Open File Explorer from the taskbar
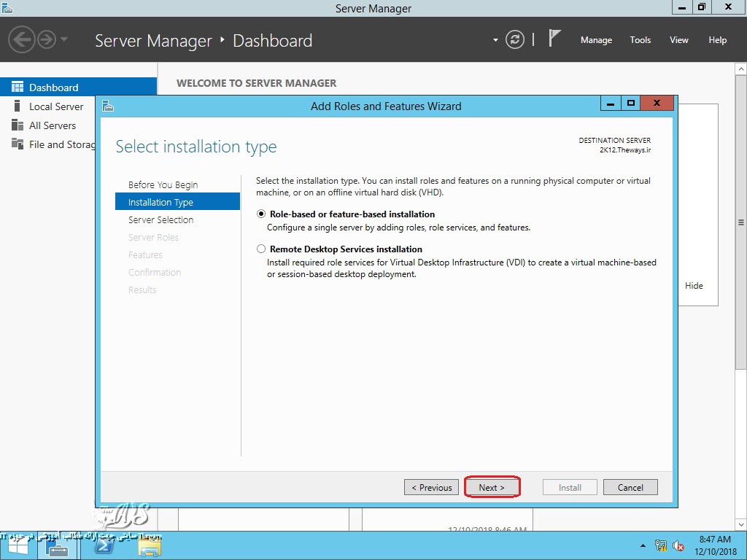This screenshot has width=747, height=560. pos(149,545)
